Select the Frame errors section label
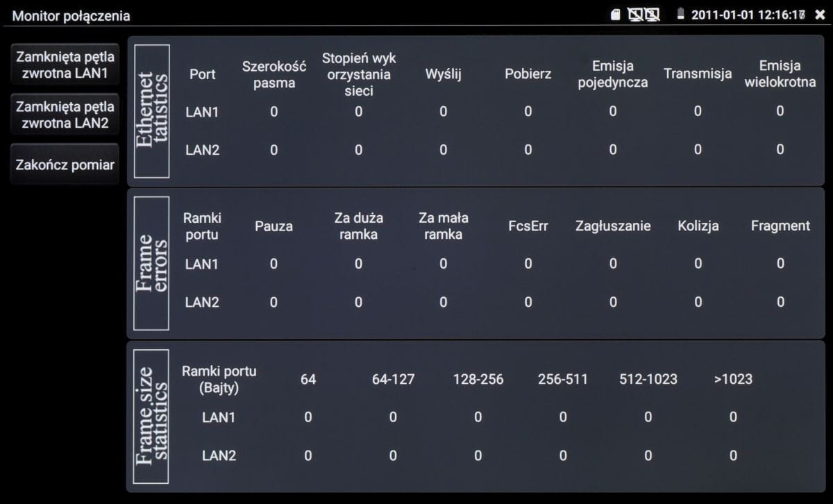The width and height of the screenshot is (833, 504). [152, 263]
